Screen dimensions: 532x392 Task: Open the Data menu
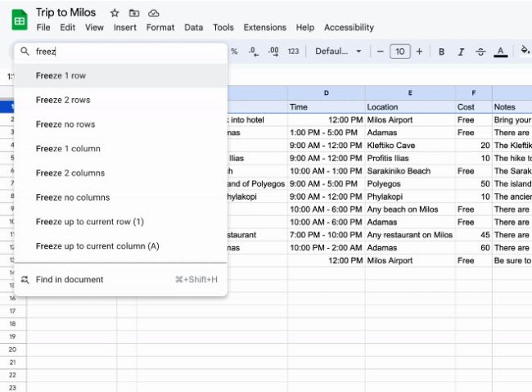(x=194, y=28)
